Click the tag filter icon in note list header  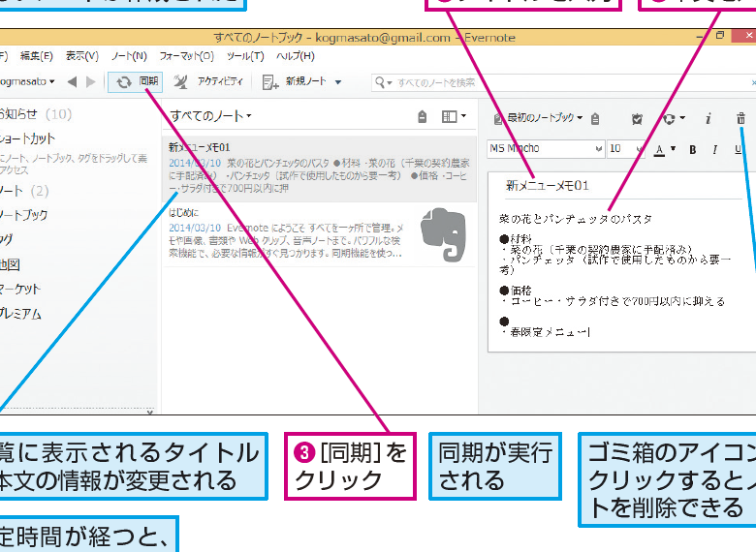(422, 116)
